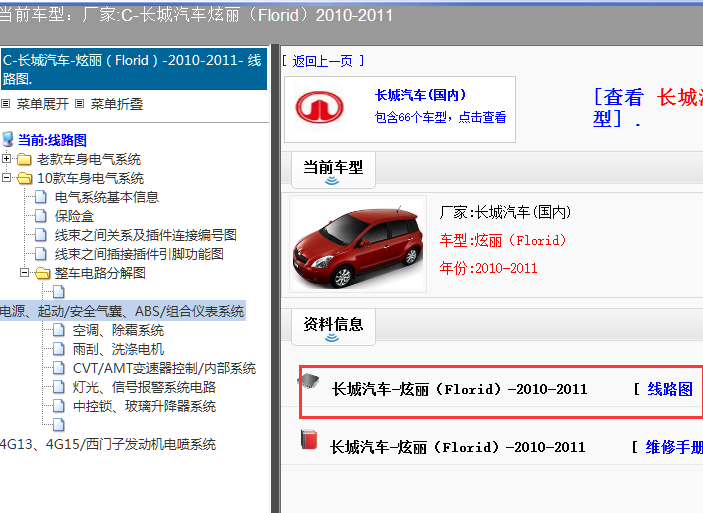
Task: Select 电气系统基本信息 tree item
Action: [107, 197]
